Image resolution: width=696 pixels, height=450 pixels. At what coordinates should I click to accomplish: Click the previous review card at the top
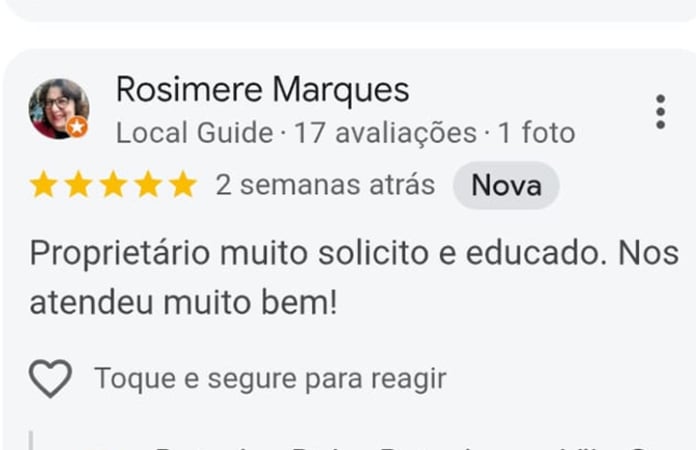pyautogui.click(x=348, y=9)
